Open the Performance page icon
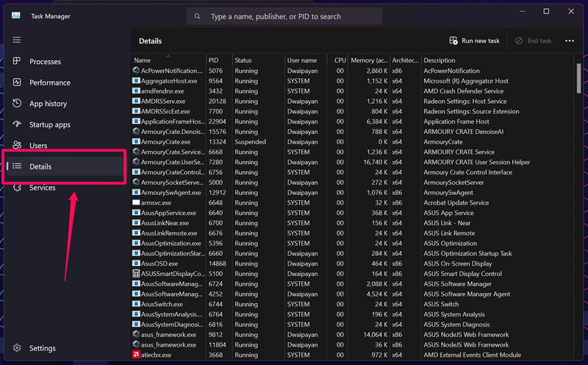Screen dimensions: 588x365 pyautogui.click(x=17, y=82)
